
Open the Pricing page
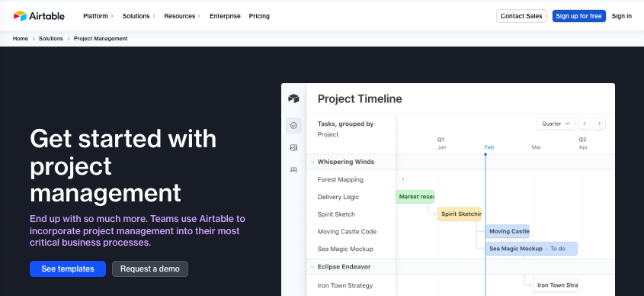[x=259, y=16]
